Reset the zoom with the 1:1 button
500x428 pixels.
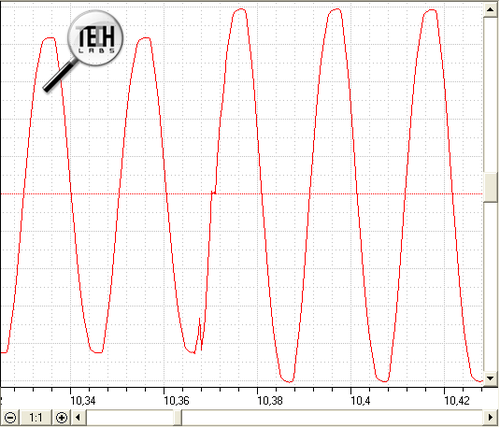(x=36, y=418)
